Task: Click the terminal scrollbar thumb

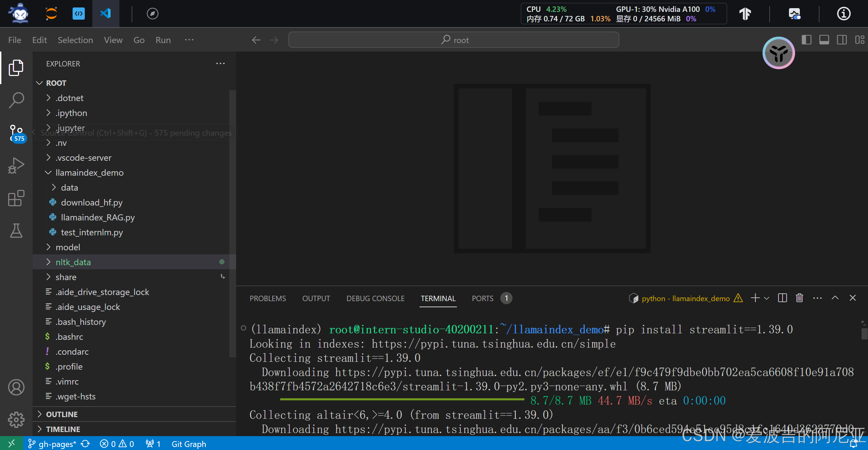Action: coord(864,333)
